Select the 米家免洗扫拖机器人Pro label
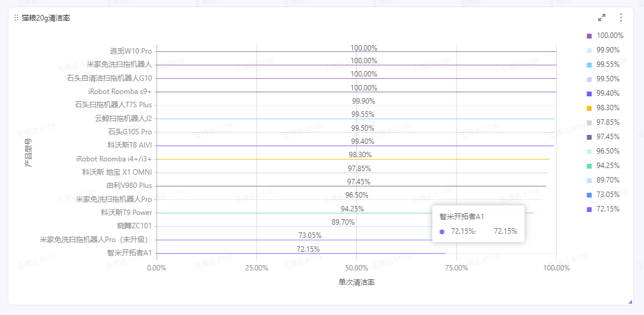Viewport: 644px width, 315px height. [x=114, y=199]
